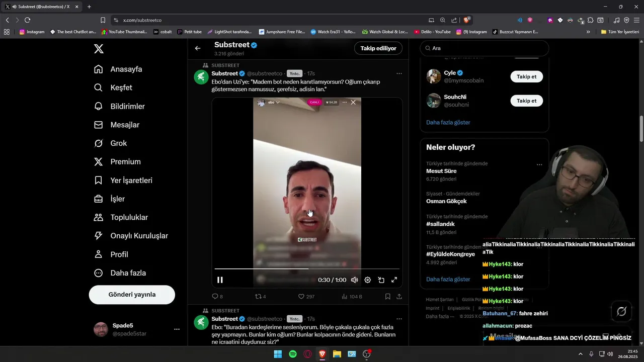Click the Ara search field
This screenshot has height=362, width=644.
(485, 48)
